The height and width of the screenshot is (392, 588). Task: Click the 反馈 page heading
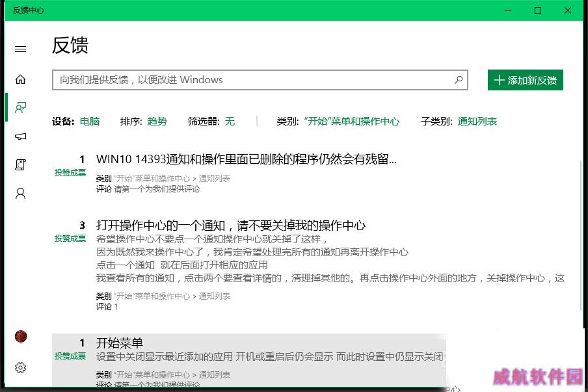70,46
